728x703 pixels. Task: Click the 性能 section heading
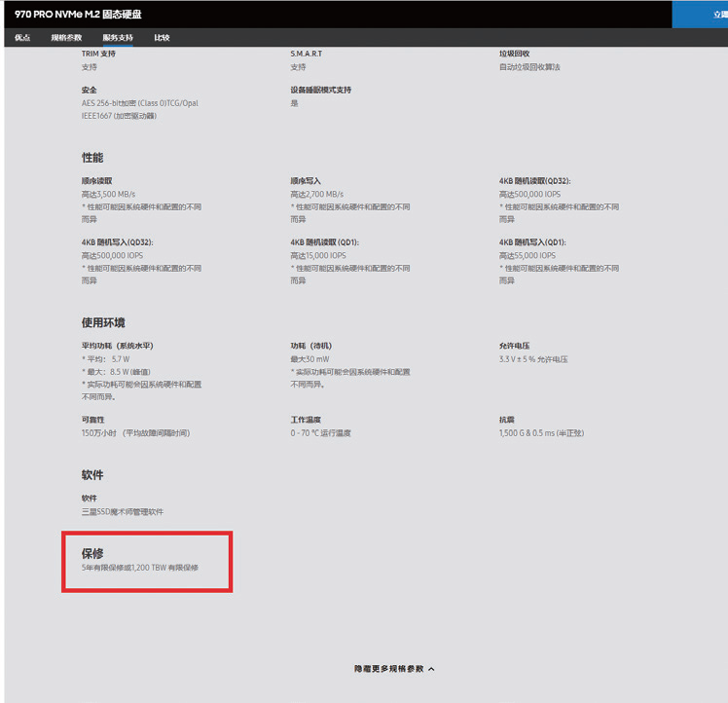[x=92, y=158]
